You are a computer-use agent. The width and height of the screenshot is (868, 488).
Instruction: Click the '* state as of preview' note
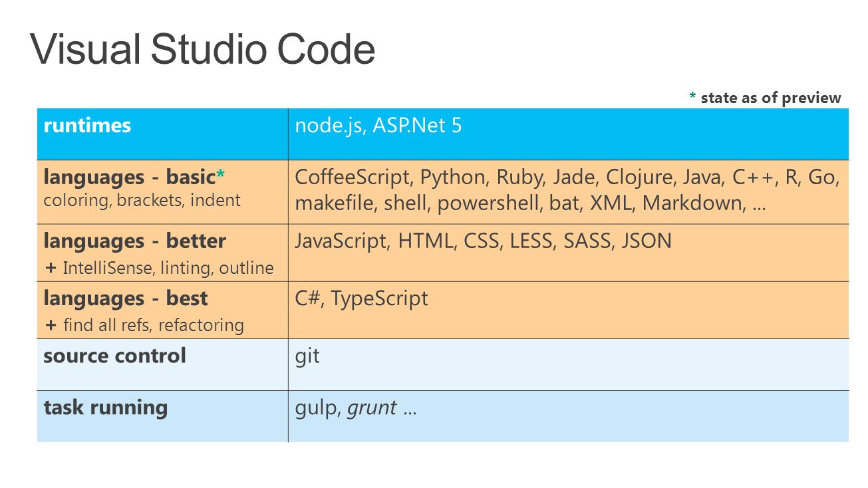[x=765, y=98]
